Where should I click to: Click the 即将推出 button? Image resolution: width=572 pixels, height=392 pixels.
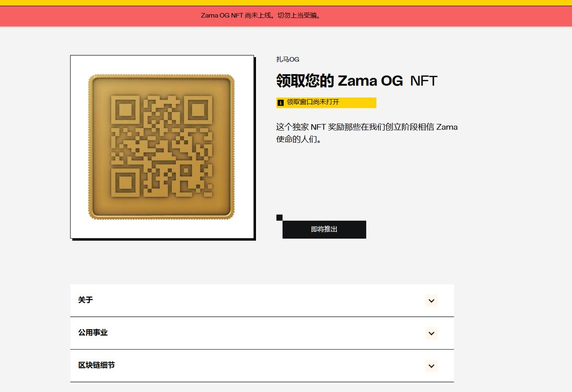(324, 229)
